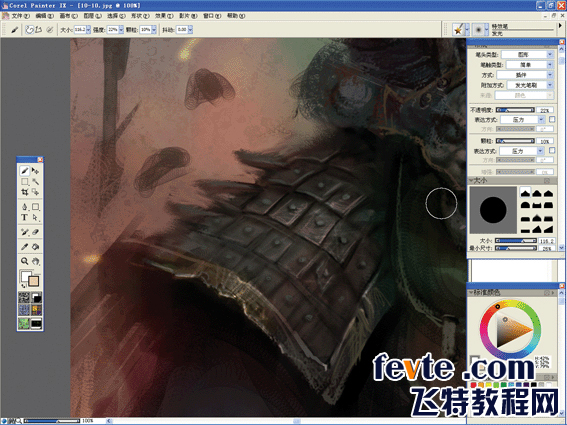
Task: Click the 不透明度 slider
Action: pos(515,110)
